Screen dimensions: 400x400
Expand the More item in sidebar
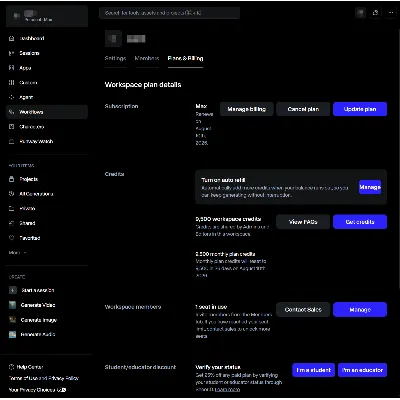[x=17, y=253]
